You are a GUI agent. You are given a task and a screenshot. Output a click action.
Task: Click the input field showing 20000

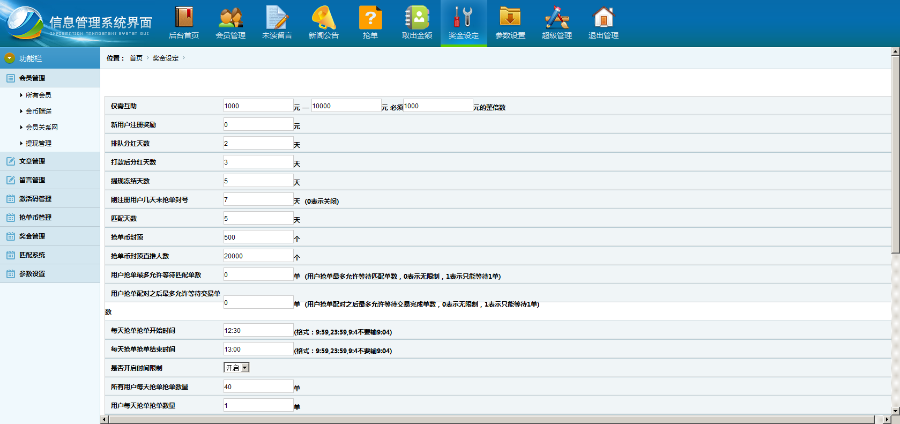pyautogui.click(x=258, y=256)
